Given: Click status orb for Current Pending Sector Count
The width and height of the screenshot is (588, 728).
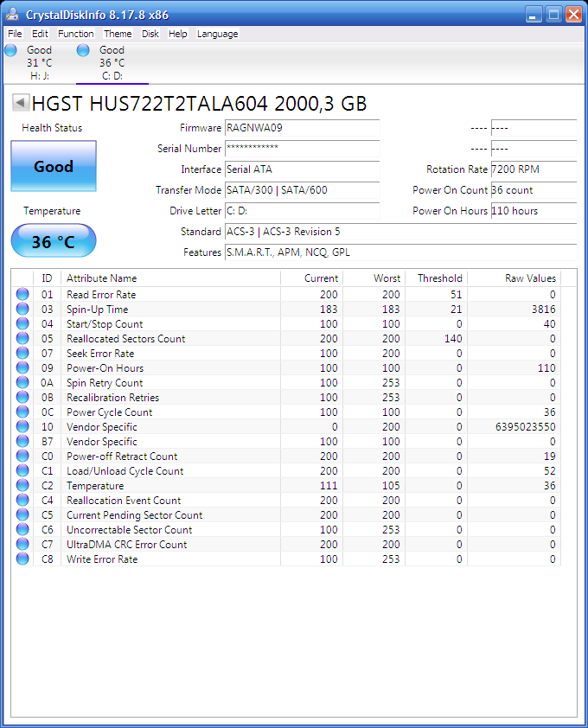Looking at the screenshot, I should click(22, 514).
